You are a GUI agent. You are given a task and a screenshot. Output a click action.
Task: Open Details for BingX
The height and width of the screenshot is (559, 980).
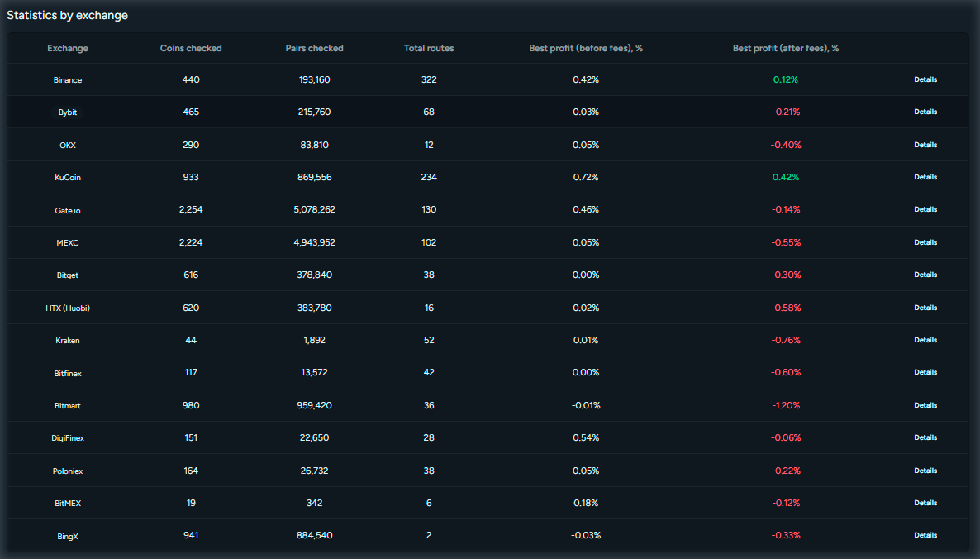tap(925, 535)
